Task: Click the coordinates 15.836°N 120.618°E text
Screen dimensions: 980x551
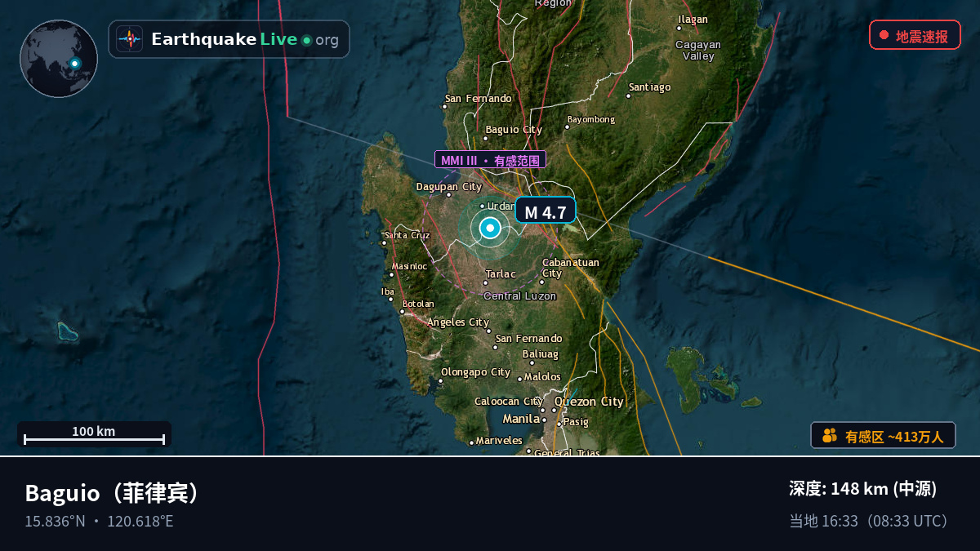Action: pos(99,521)
